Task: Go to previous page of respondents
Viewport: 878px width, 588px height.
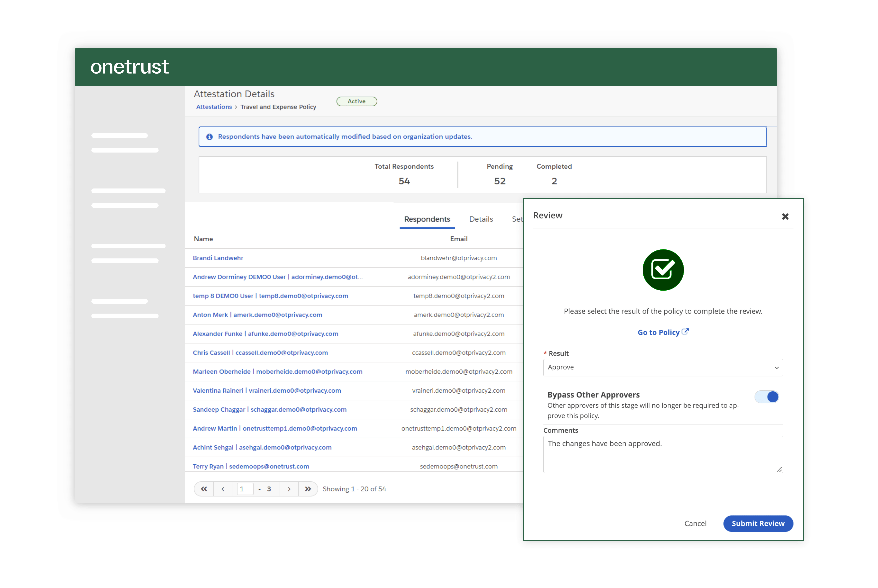Action: click(x=223, y=489)
